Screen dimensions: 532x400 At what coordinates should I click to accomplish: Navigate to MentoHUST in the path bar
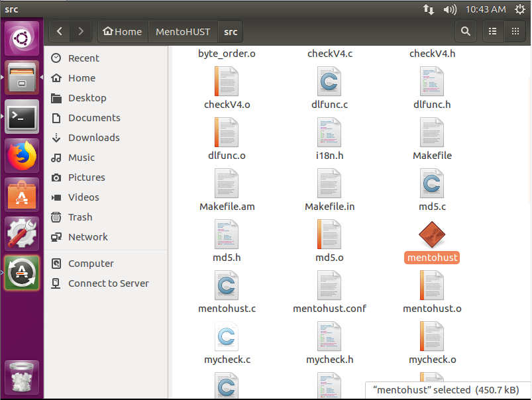[x=182, y=31]
